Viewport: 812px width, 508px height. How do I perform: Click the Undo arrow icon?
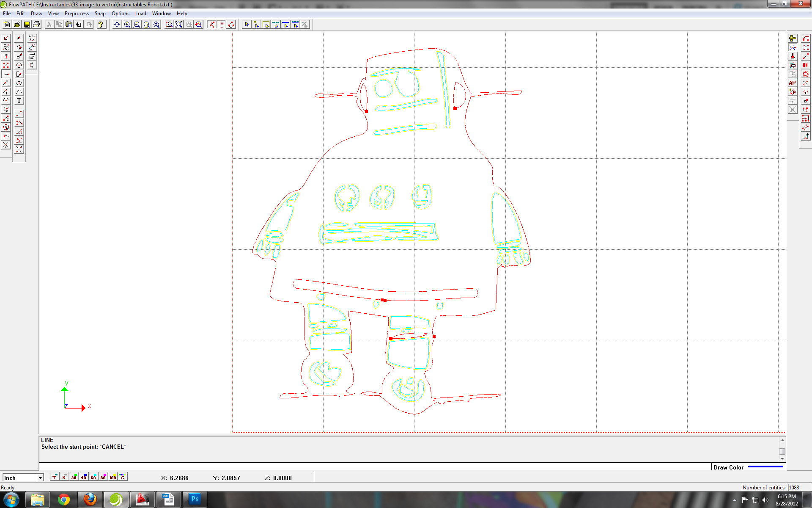click(x=79, y=25)
